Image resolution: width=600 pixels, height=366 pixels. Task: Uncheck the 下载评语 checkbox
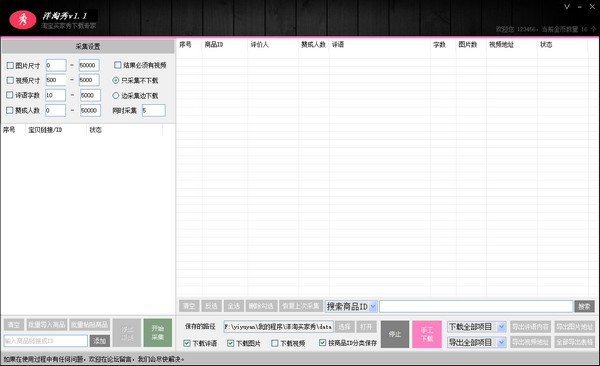click(x=187, y=343)
